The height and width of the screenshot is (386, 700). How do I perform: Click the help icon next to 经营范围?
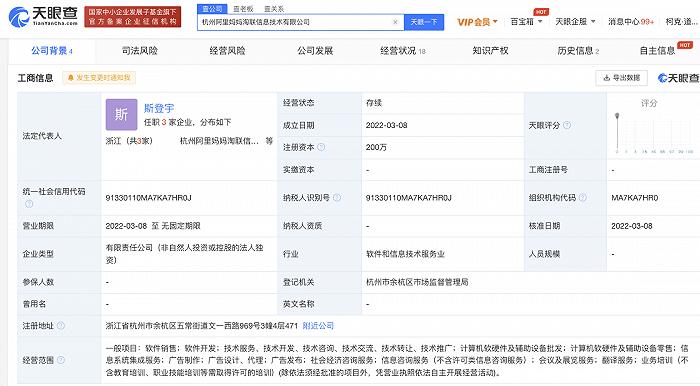click(61, 360)
